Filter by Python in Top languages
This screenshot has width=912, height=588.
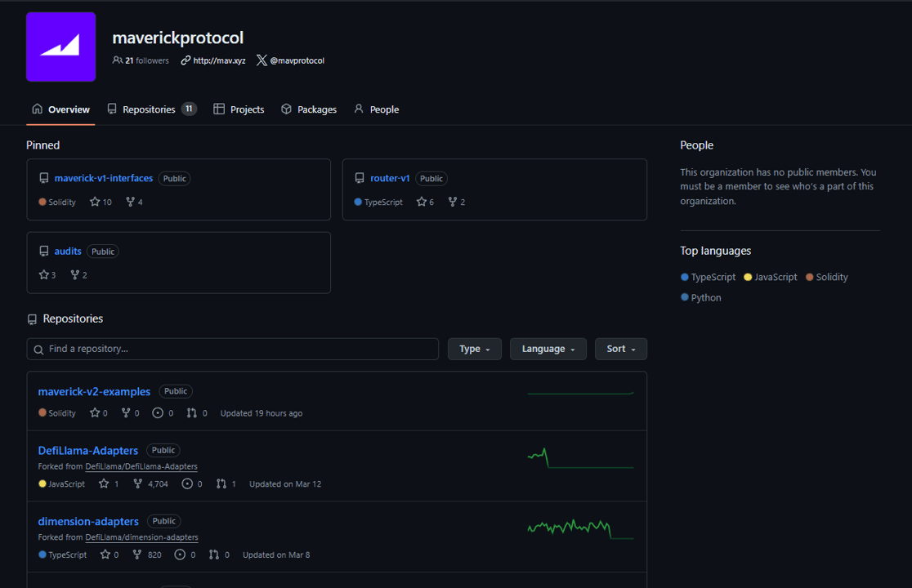pos(701,297)
